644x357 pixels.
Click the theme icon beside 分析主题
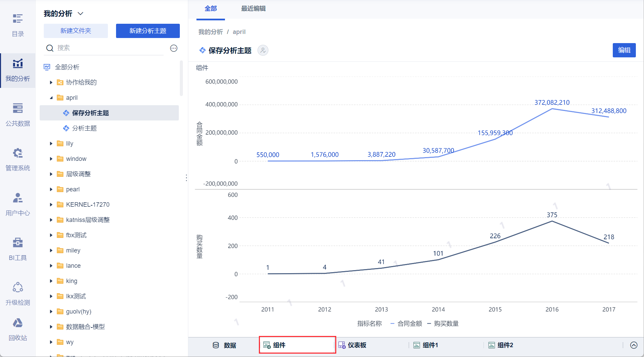(x=66, y=128)
